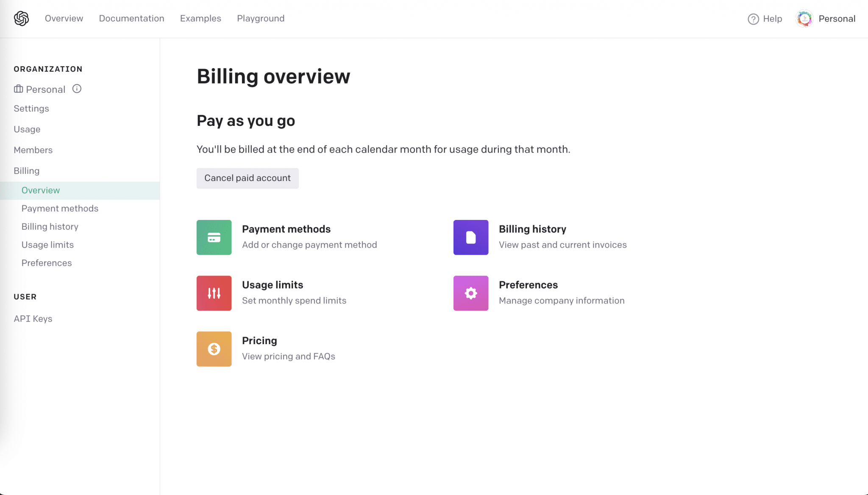This screenshot has width=868, height=495.
Task: Click the Help question mark icon
Action: coord(753,19)
